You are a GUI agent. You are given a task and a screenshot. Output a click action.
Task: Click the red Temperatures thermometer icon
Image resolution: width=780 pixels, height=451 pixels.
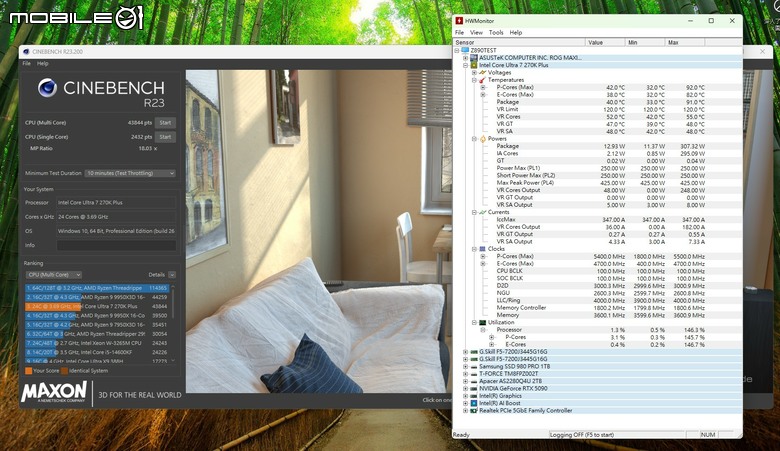pyautogui.click(x=483, y=80)
